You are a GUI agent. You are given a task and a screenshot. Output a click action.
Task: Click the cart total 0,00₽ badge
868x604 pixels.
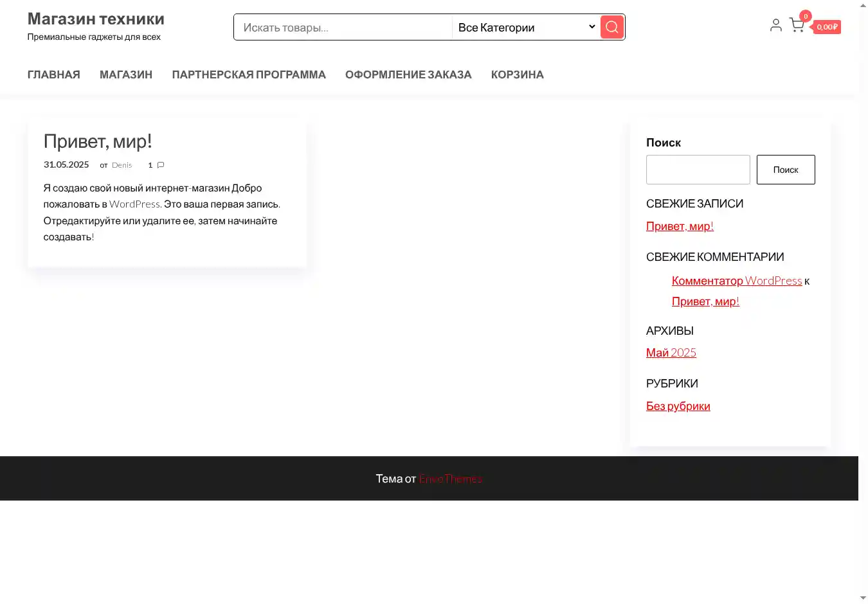(827, 27)
